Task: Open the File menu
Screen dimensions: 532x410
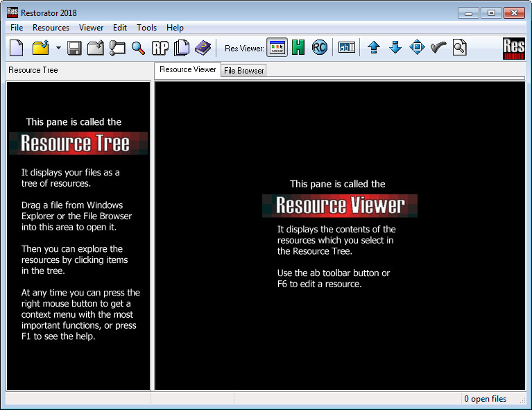Action: (17, 28)
